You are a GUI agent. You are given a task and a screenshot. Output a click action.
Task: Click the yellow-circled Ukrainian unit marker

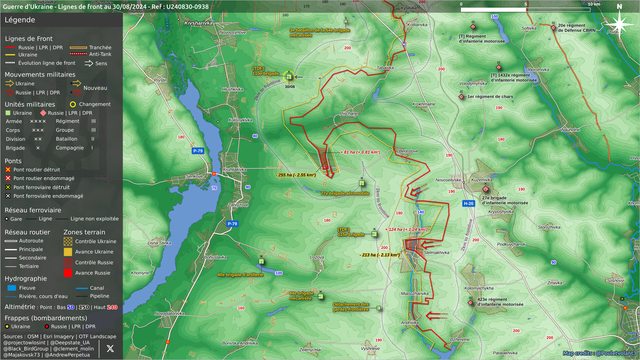pos(289,76)
